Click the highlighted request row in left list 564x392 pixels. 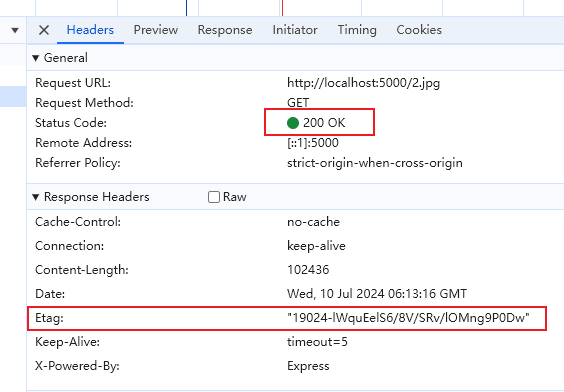13,96
